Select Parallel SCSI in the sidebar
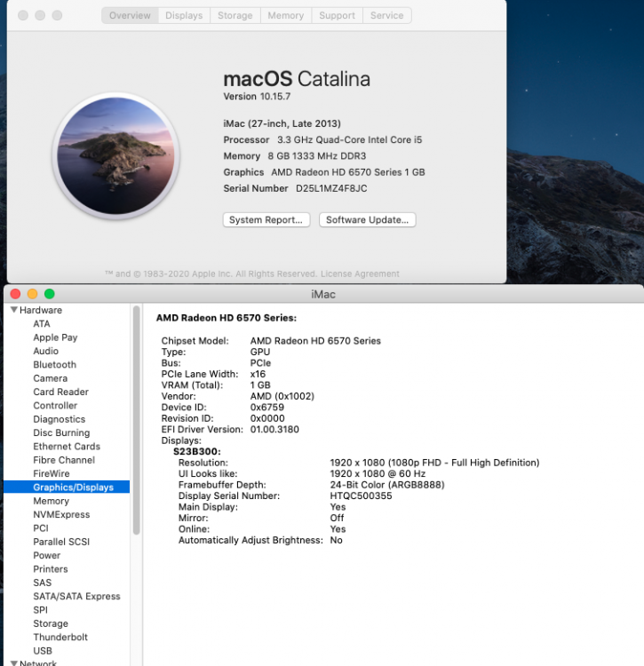The height and width of the screenshot is (666, 644). click(x=61, y=542)
